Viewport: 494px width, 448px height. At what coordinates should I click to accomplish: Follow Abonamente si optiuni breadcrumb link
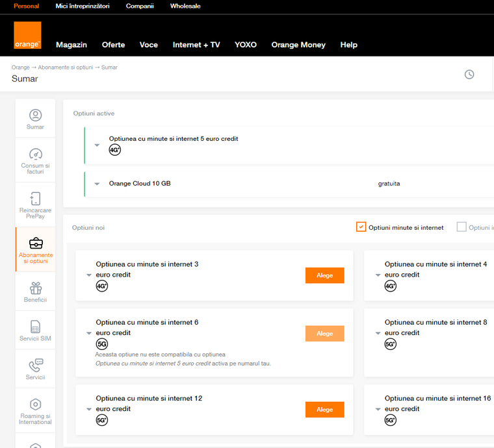click(x=66, y=68)
